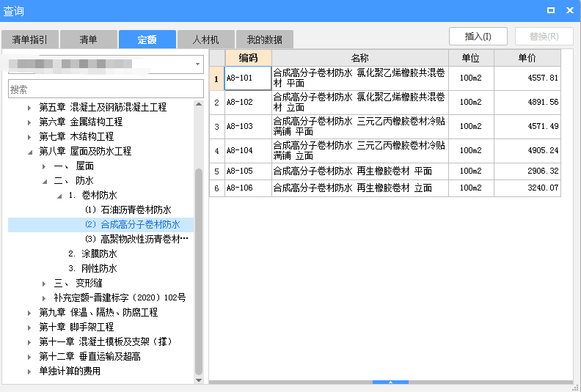Screen dimensions: 581x392
Task: Click price cell 3240.07
Action: (527, 188)
